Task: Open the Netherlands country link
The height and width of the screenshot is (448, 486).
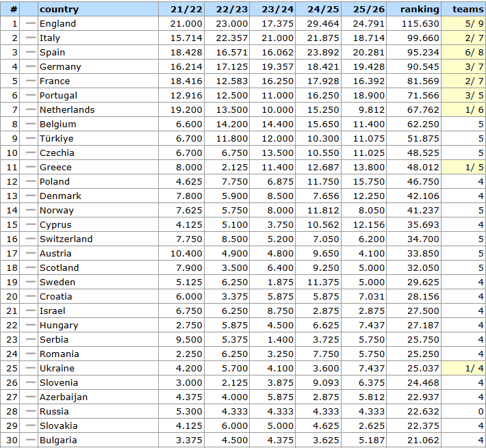Action: pos(66,110)
